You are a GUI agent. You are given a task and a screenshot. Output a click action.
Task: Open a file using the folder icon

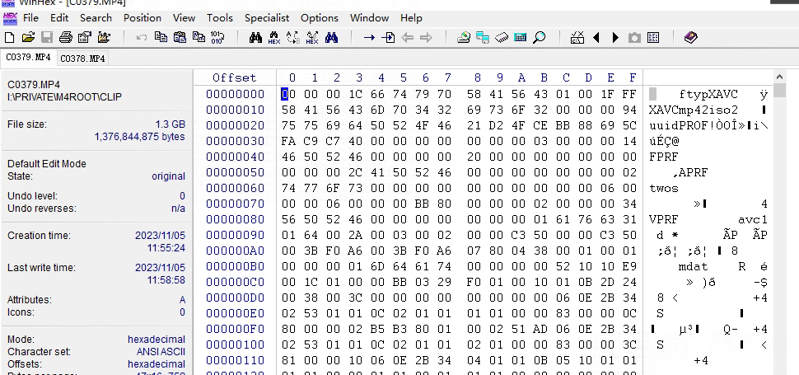coord(28,37)
